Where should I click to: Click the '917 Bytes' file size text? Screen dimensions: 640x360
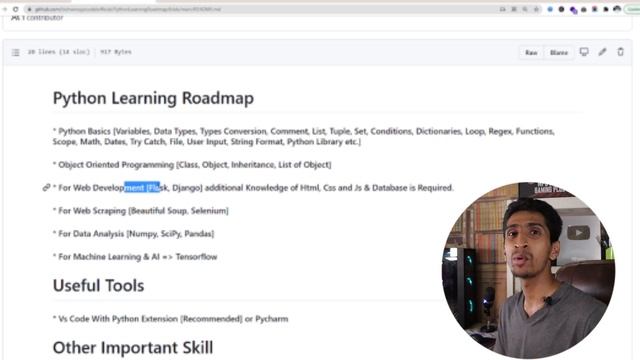(x=116, y=52)
